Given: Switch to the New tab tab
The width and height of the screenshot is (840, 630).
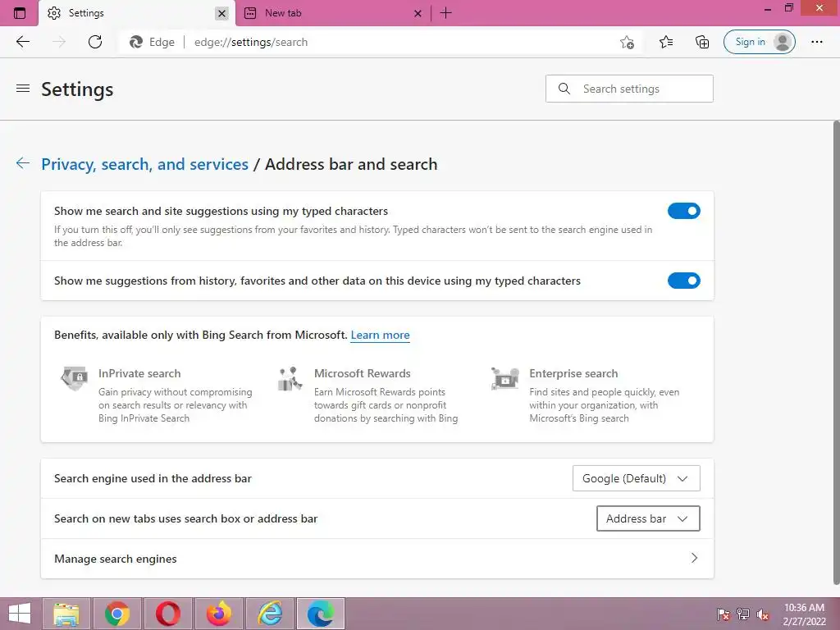Looking at the screenshot, I should [332, 13].
